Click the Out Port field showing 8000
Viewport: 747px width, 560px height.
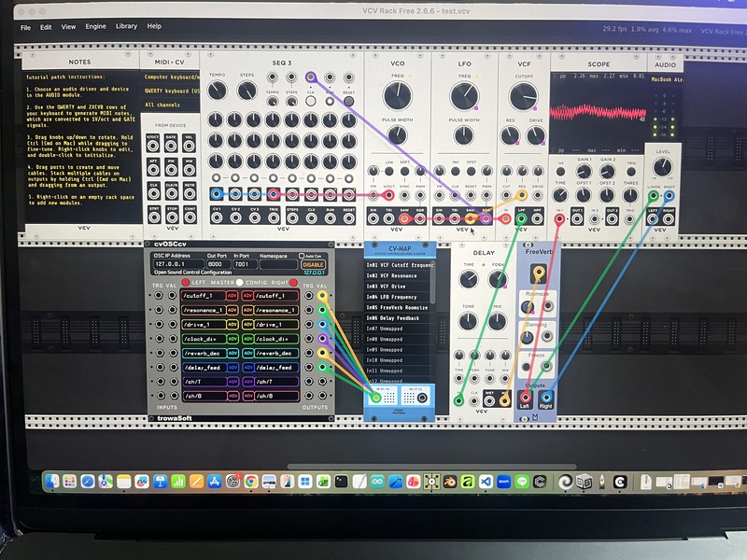coord(218,264)
